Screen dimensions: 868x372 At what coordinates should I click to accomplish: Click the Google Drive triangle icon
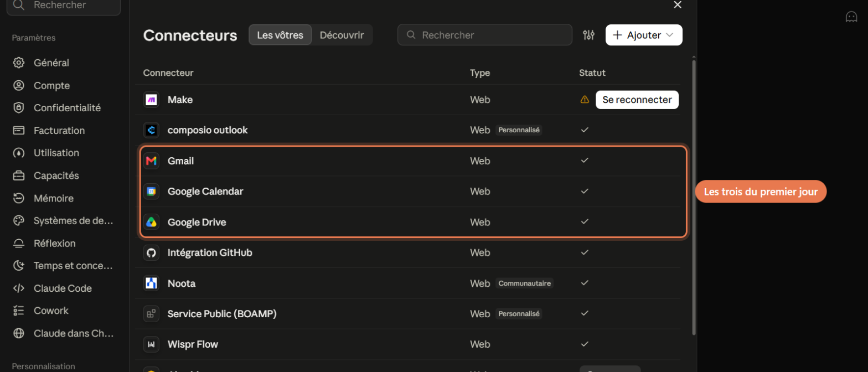click(151, 222)
